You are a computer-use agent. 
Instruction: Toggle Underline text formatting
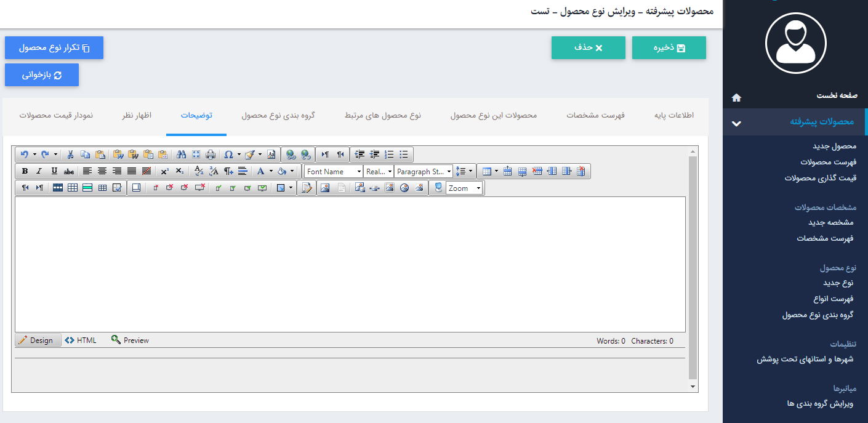(54, 171)
